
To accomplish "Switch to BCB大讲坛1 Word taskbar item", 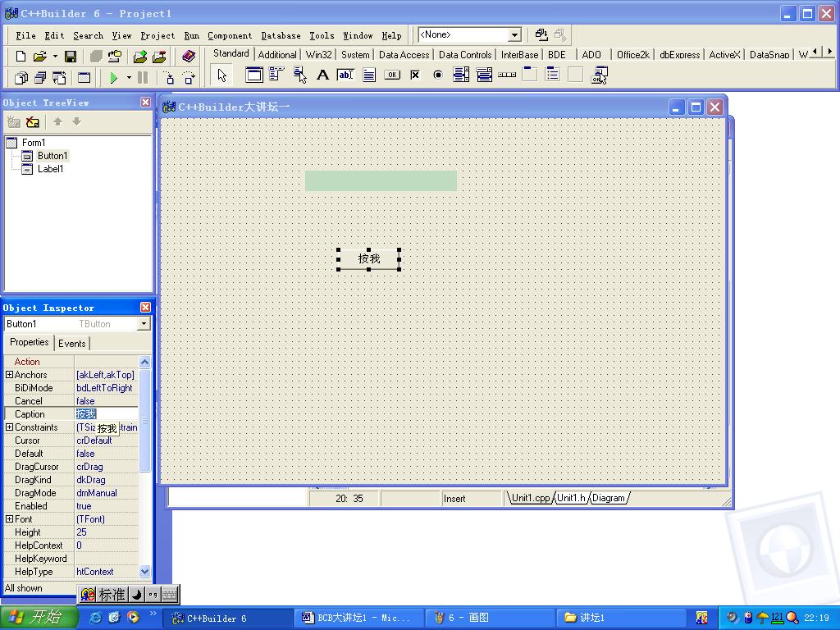I will point(358,618).
